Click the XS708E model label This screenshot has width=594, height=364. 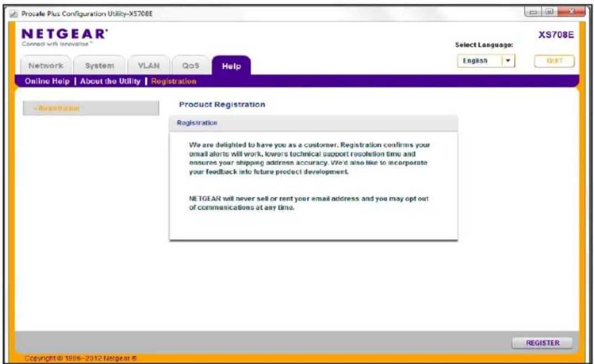[556, 35]
